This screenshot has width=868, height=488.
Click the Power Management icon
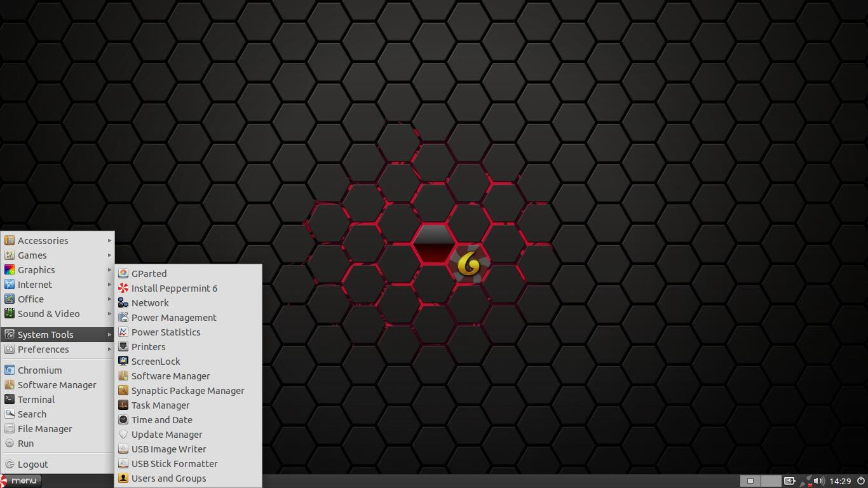click(x=123, y=318)
